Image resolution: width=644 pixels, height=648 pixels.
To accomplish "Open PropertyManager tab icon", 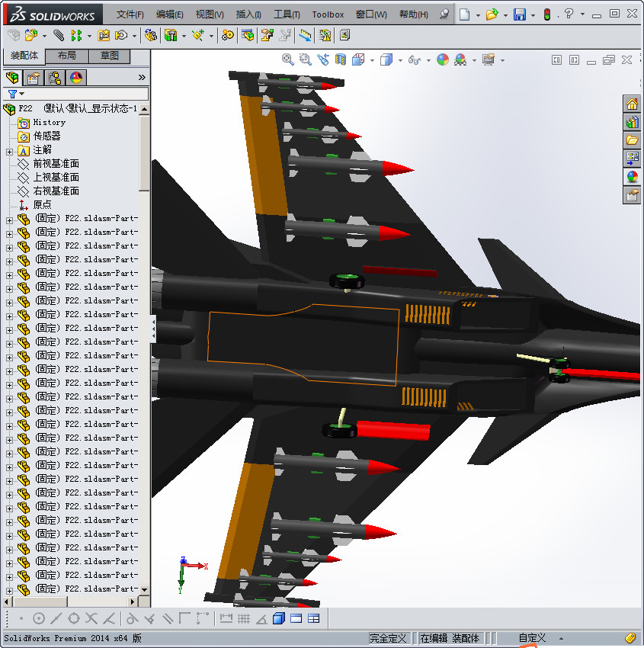I will coord(34,78).
